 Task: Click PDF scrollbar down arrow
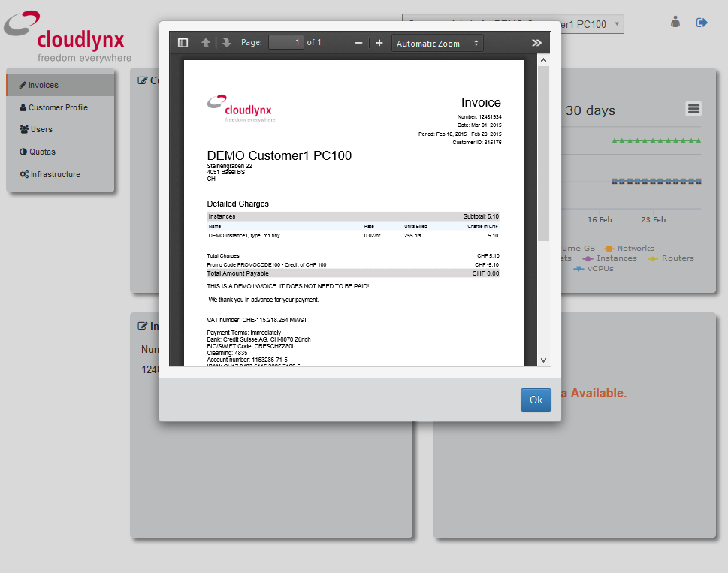click(x=544, y=360)
